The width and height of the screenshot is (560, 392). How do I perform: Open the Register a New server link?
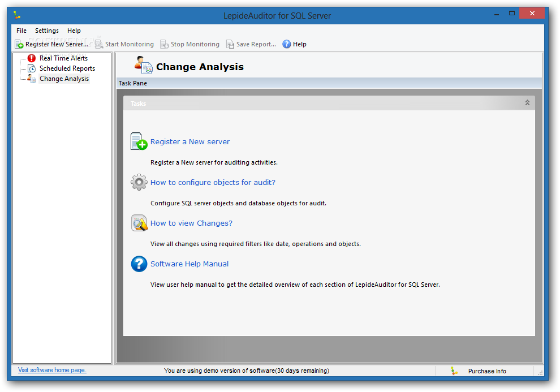click(x=190, y=142)
